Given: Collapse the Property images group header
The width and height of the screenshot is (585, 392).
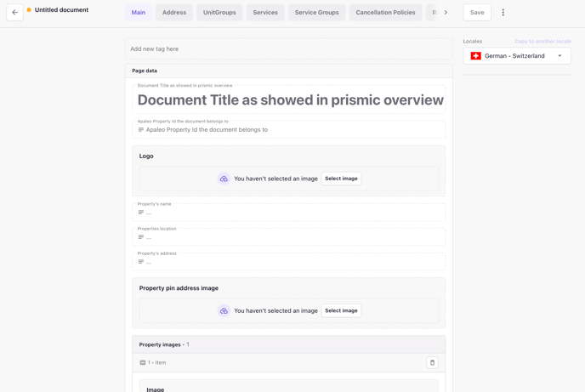Looking at the screenshot, I should click(x=288, y=344).
